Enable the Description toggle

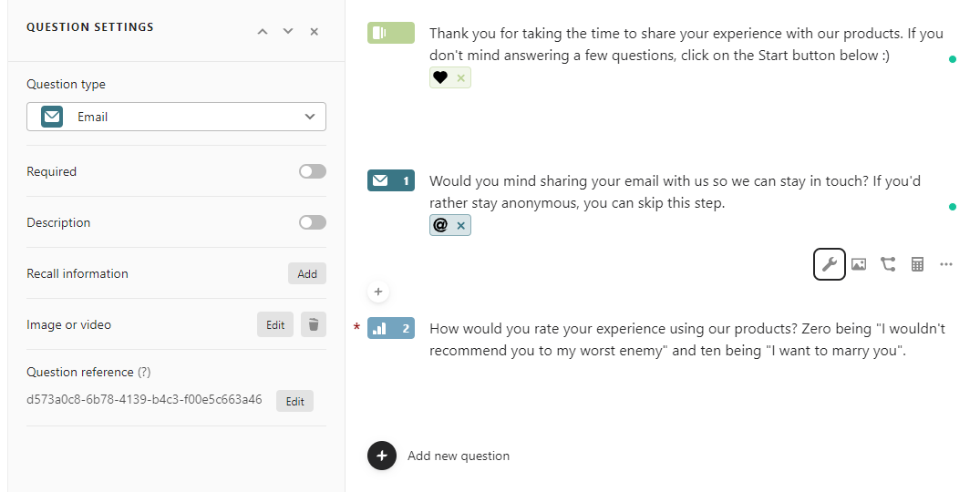tap(312, 222)
